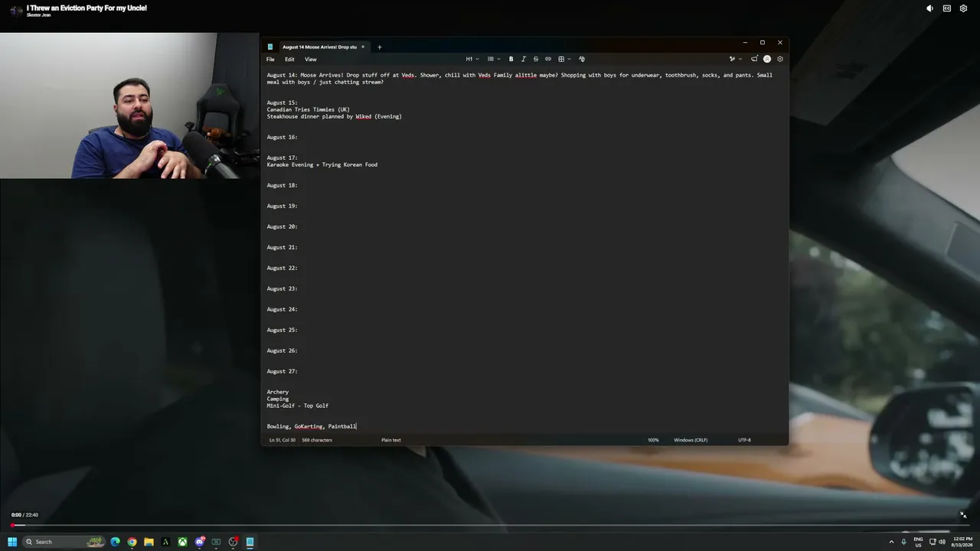This screenshot has width=980, height=551.
Task: Click the webcam overlay of the streamer
Action: [x=129, y=105]
